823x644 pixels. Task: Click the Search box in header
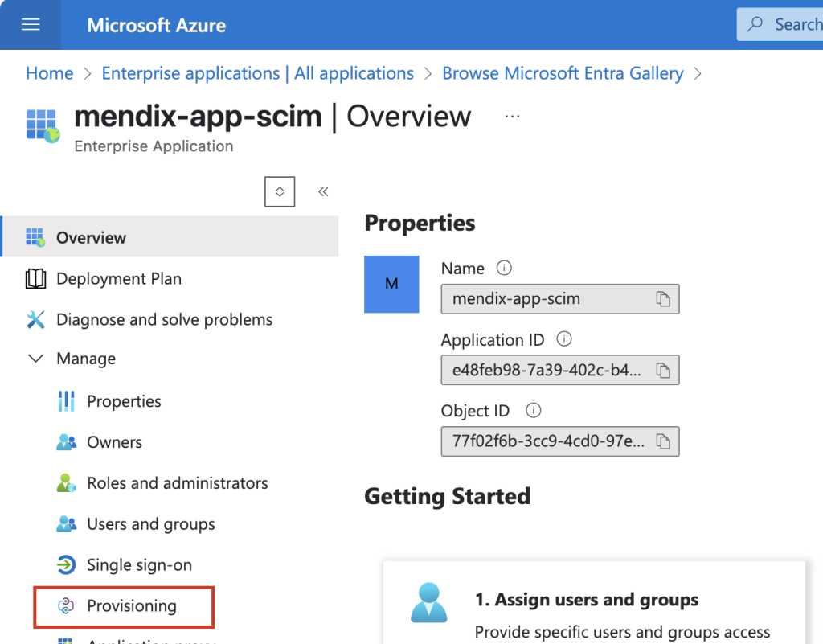coord(780,24)
